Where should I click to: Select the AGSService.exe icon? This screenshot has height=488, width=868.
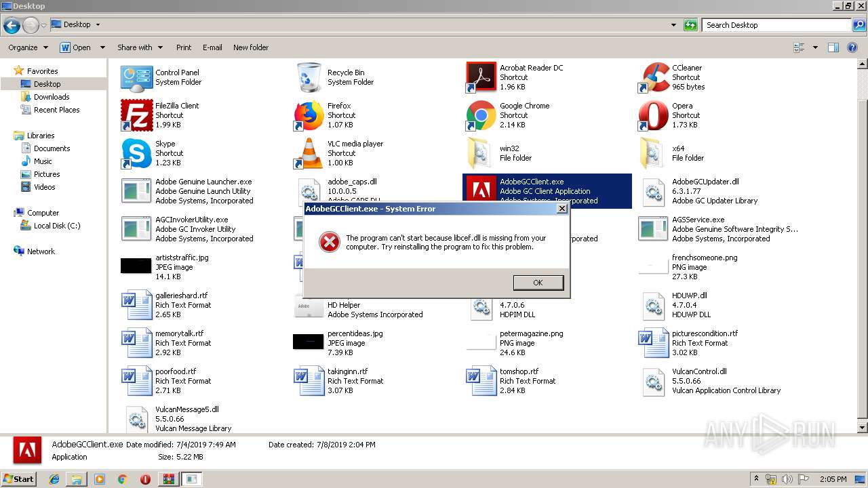[653, 229]
